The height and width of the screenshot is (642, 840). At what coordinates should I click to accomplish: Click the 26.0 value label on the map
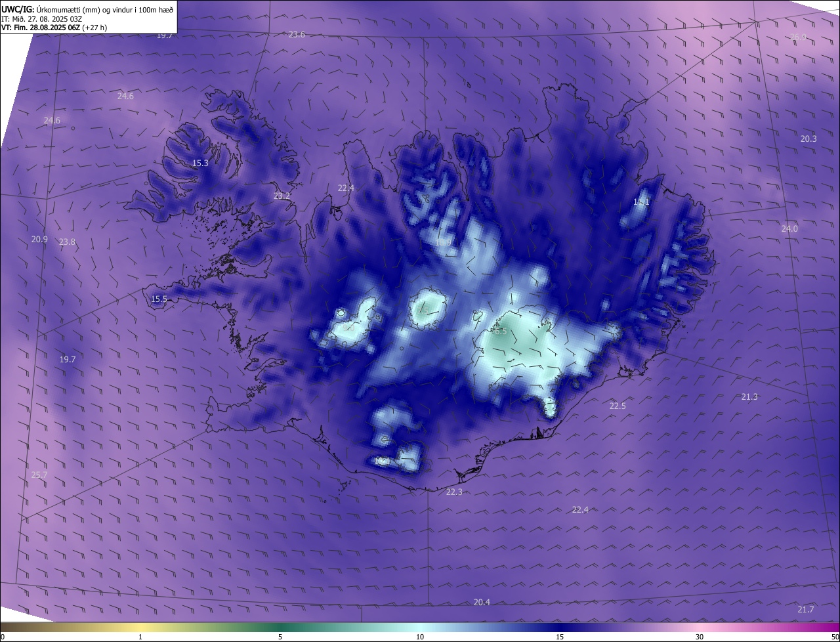[x=798, y=37]
